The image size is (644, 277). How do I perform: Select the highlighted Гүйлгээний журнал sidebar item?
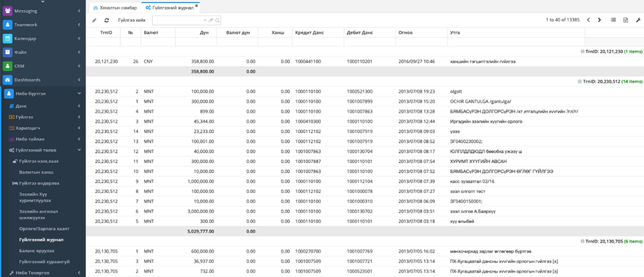pyautogui.click(x=41, y=239)
